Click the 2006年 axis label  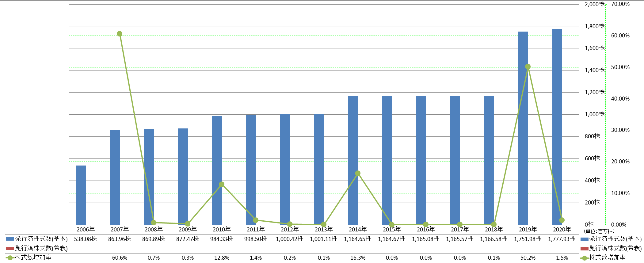click(86, 229)
